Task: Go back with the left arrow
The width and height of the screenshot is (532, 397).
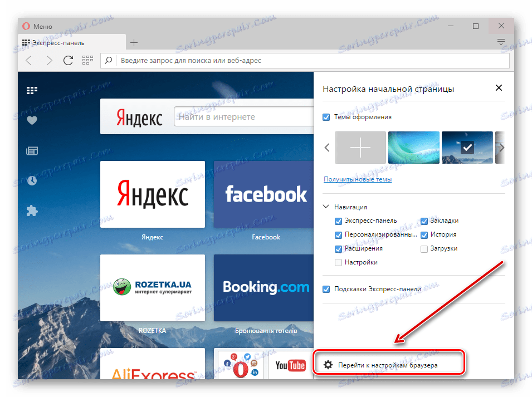Action: pos(29,60)
